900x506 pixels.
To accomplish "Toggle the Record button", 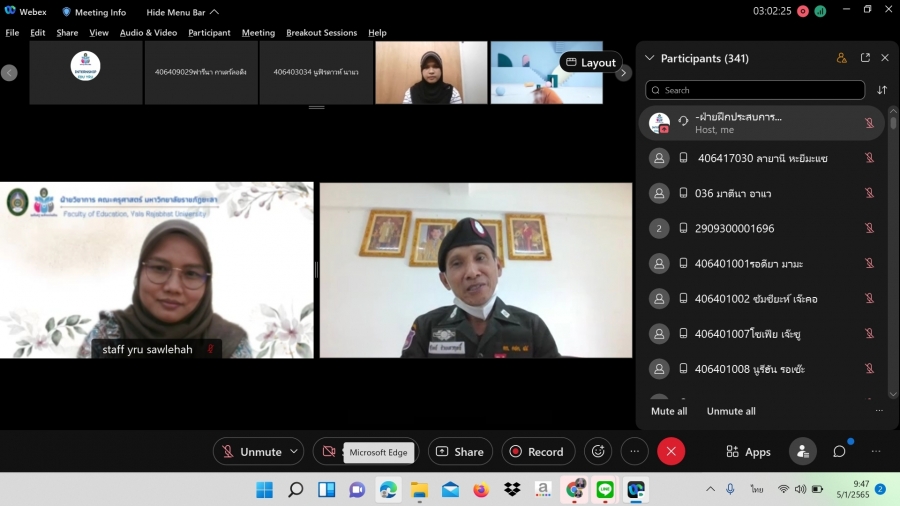I will click(538, 452).
